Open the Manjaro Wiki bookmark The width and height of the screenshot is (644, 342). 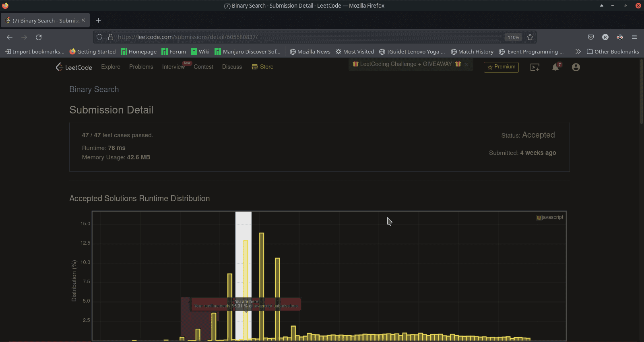(x=200, y=52)
